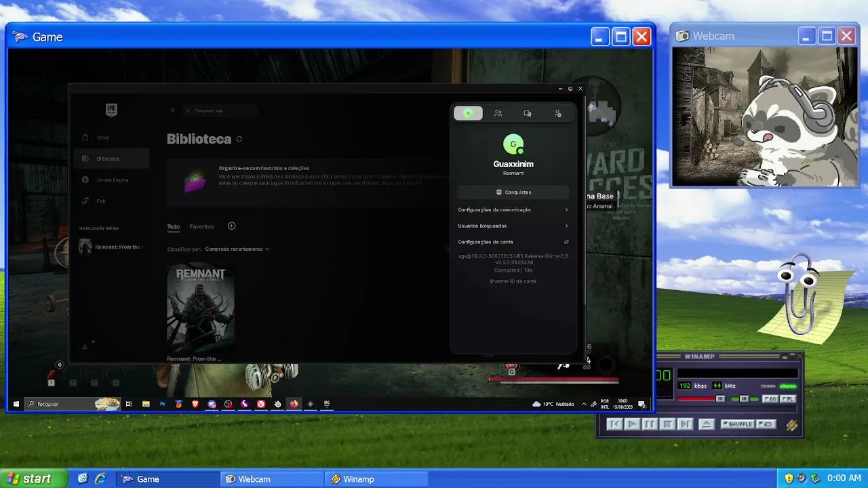This screenshot has width=868, height=488.
Task: Toggle Winamp equalizer (EQ) button
Action: [x=770, y=399]
